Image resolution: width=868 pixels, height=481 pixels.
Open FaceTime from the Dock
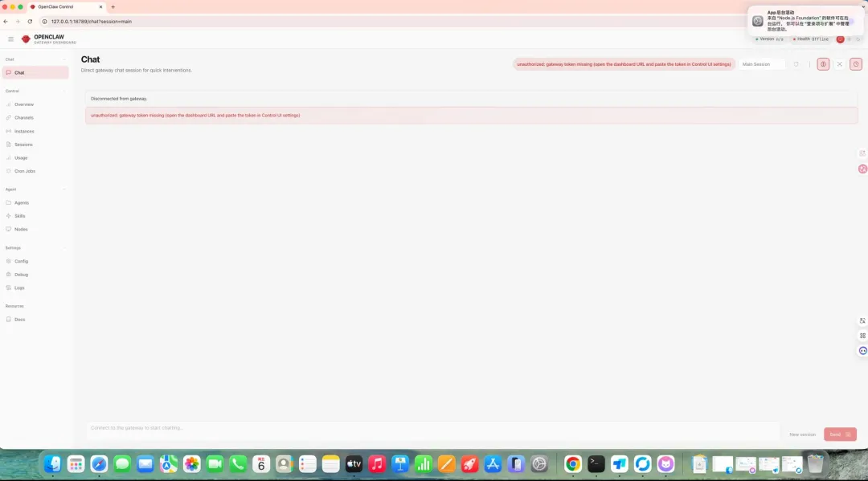[x=215, y=464]
